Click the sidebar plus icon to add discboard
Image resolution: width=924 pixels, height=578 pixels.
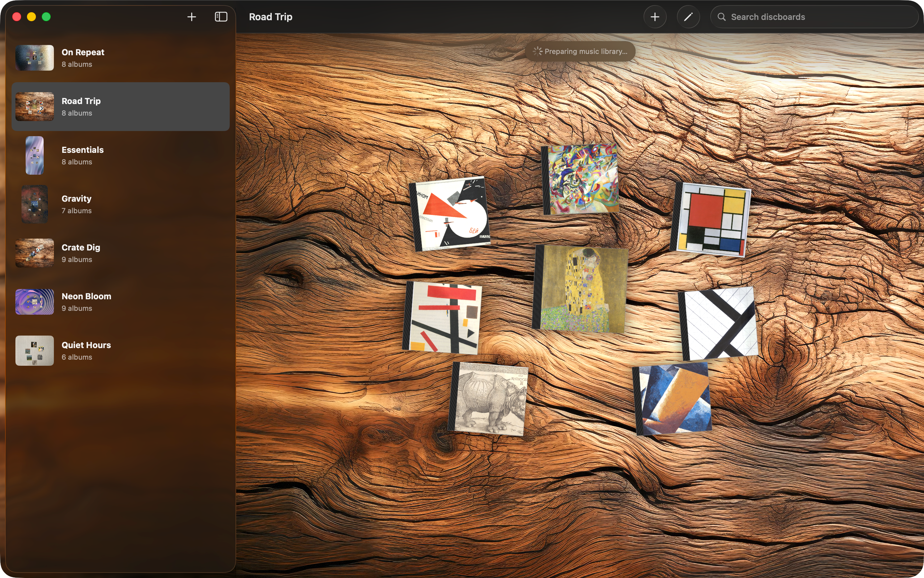click(192, 17)
